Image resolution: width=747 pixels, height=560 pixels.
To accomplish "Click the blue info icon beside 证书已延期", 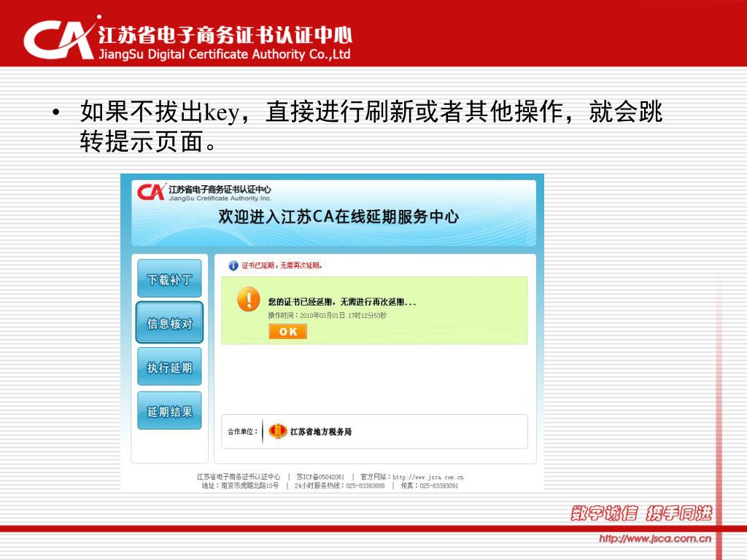I will [233, 265].
